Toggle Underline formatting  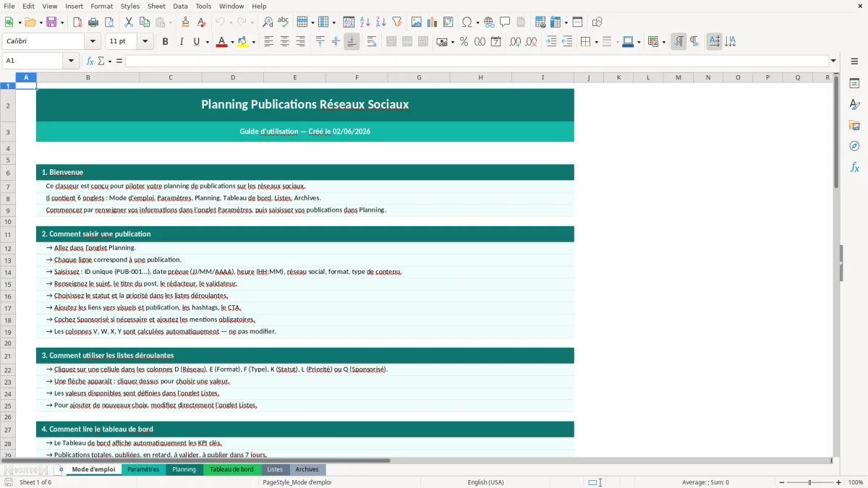click(196, 42)
